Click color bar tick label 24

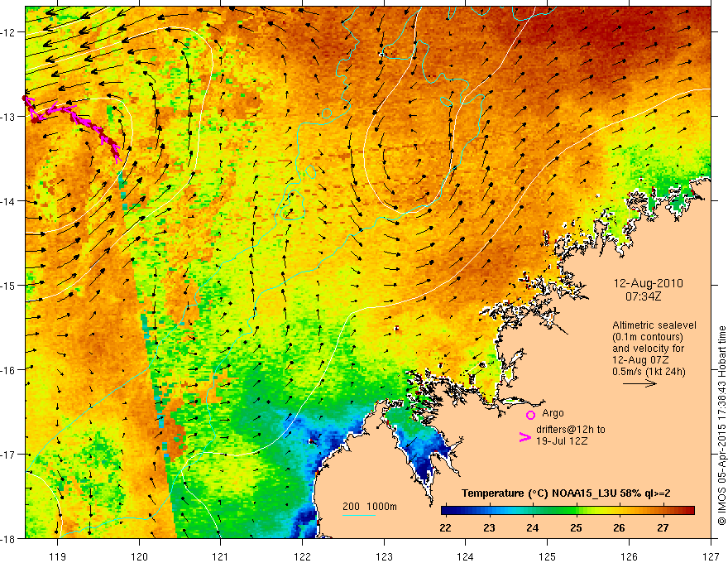pos(533,528)
